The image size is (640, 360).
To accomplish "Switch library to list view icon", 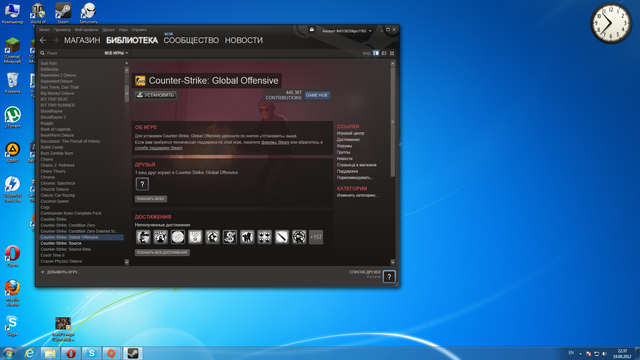I will tap(384, 53).
